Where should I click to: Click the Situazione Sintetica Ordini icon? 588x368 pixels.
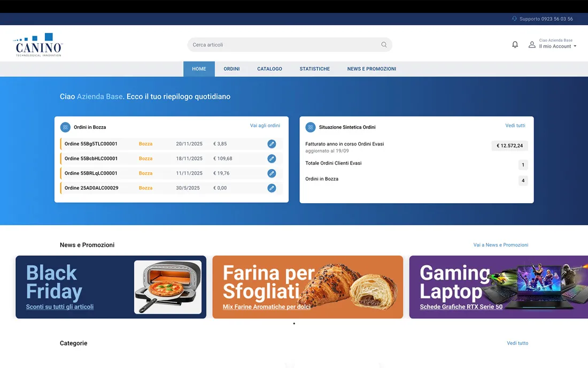pos(310,127)
